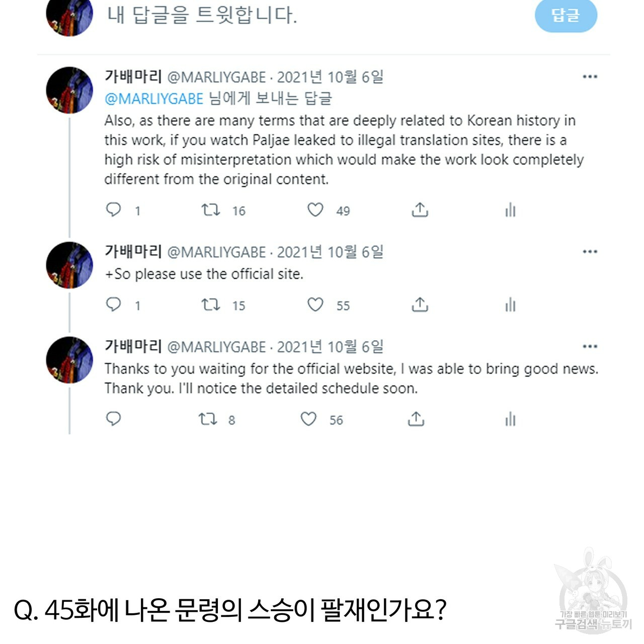Click the blue 답글 reply button
The height and width of the screenshot is (644, 644).
566,15
